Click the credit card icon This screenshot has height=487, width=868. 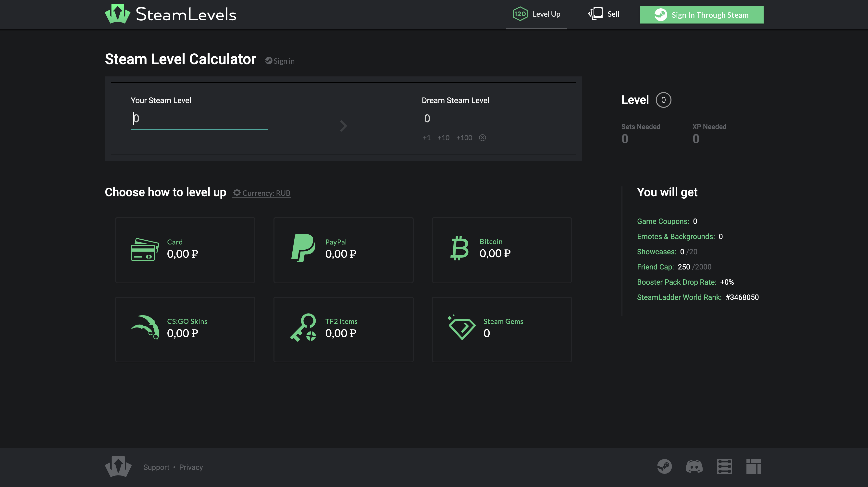tap(145, 249)
